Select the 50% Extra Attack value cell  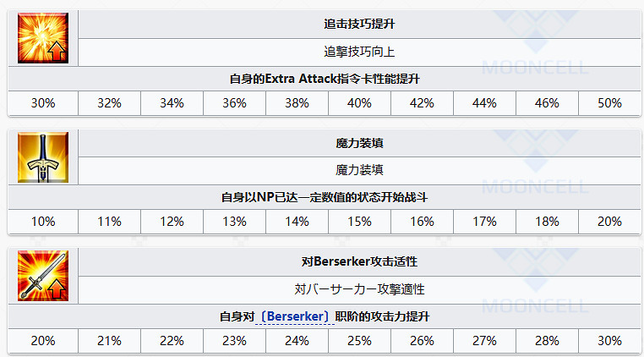(609, 103)
